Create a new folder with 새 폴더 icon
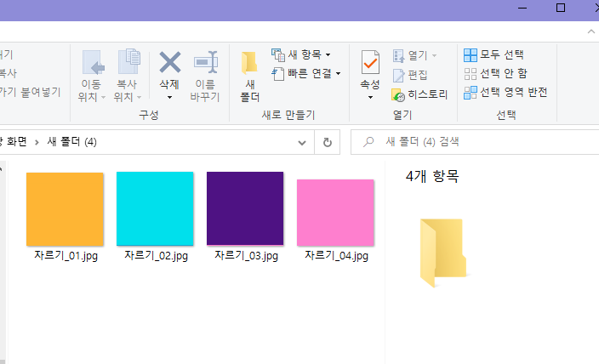599x364 pixels. click(249, 63)
